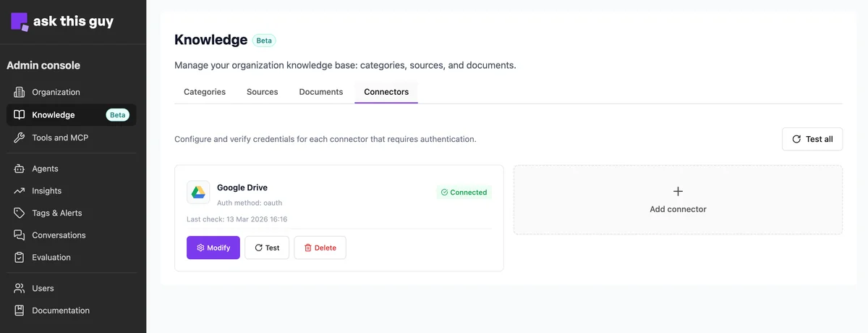Open the Documentation link in sidebar

[x=72, y=311]
